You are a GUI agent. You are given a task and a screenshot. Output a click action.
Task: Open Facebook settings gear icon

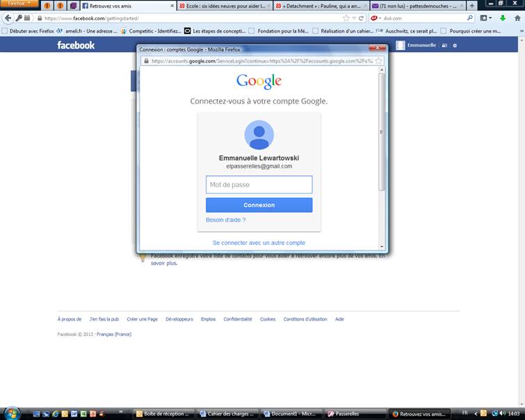pos(455,45)
